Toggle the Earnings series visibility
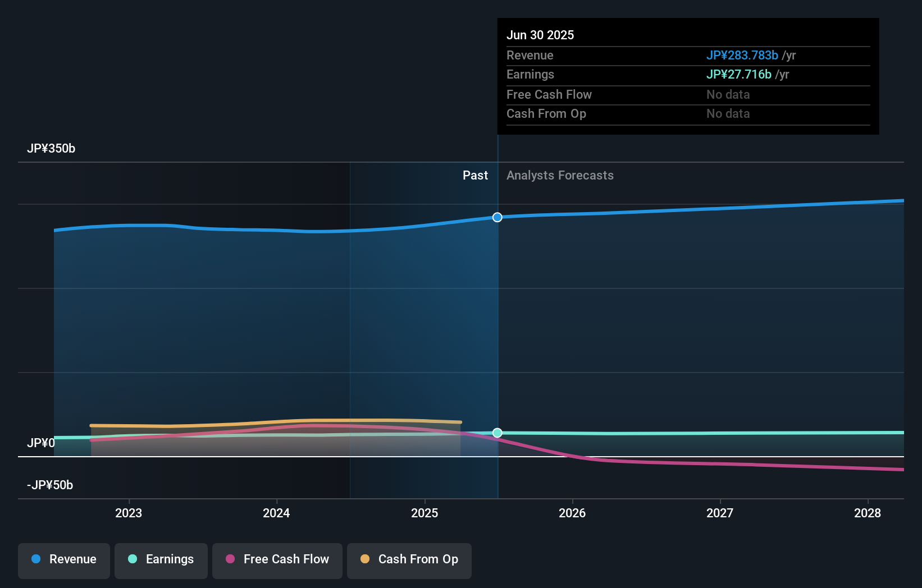The image size is (922, 588). click(161, 560)
